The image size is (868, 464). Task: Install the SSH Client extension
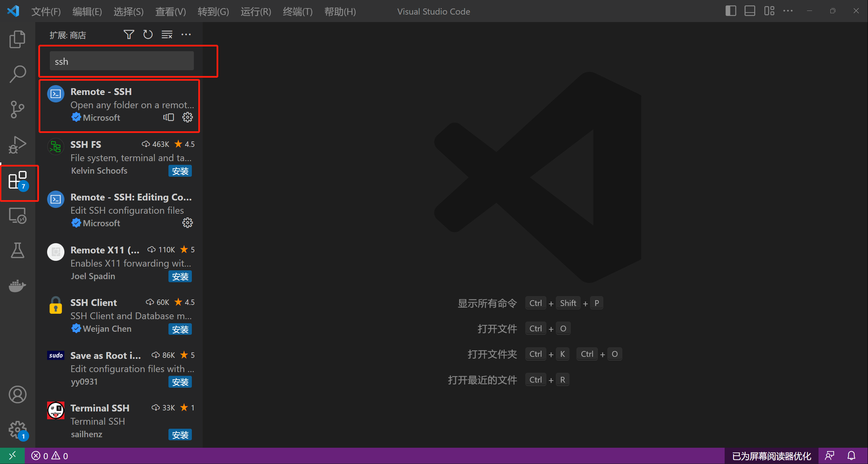point(180,329)
